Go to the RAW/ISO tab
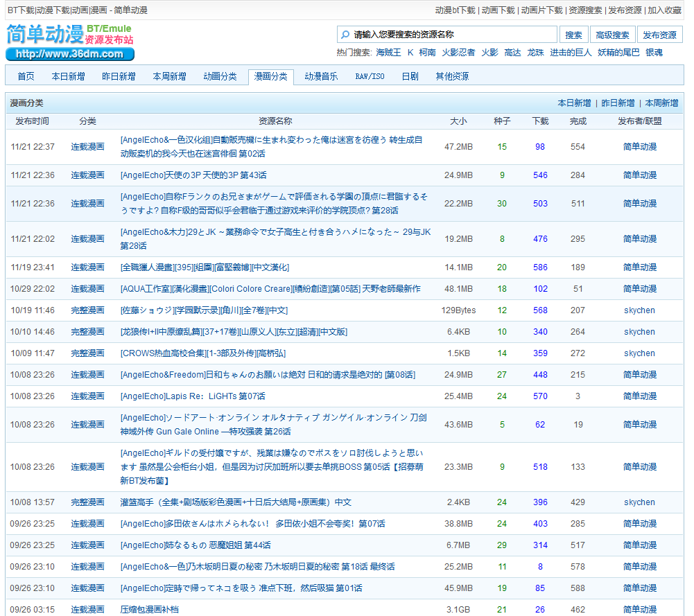 (x=370, y=77)
